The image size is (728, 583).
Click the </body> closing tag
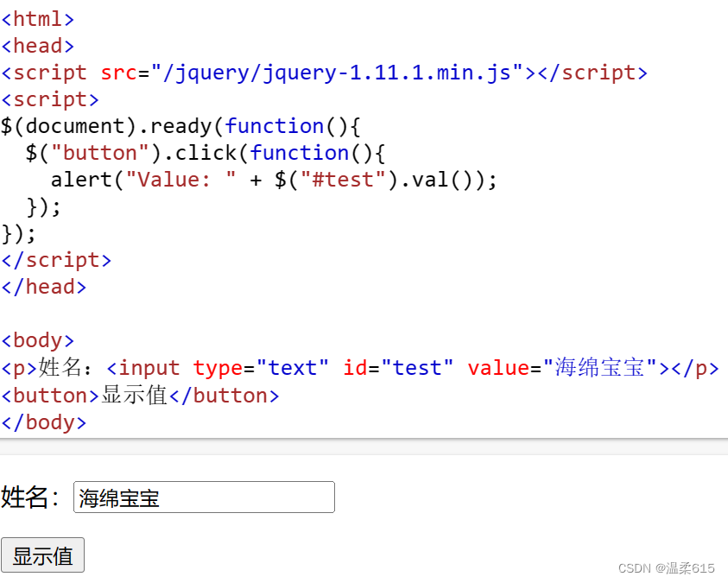point(43,421)
